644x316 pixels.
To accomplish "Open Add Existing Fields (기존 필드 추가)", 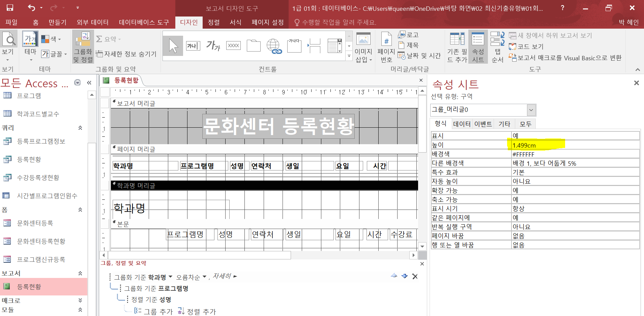I will tap(457, 47).
